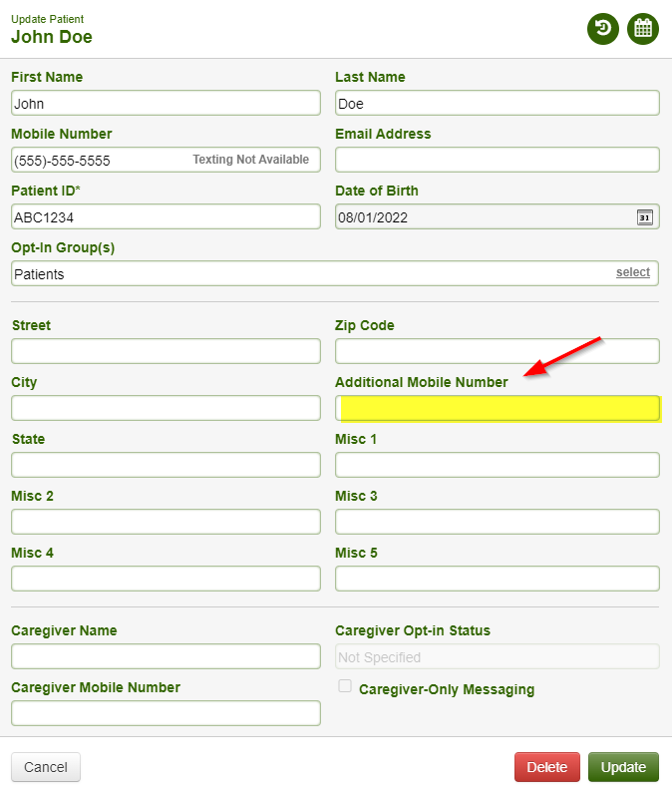The image size is (672, 794).
Task: Click into the Last Name field
Action: [x=497, y=103]
